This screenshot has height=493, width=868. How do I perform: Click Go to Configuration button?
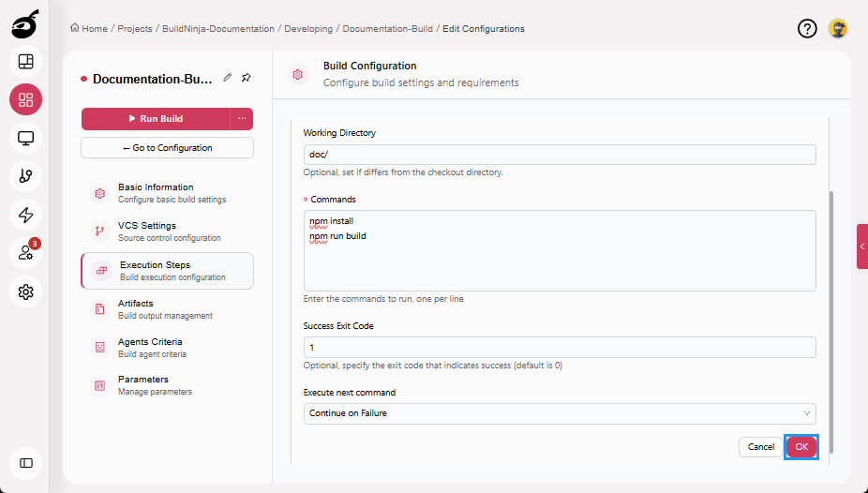167,148
